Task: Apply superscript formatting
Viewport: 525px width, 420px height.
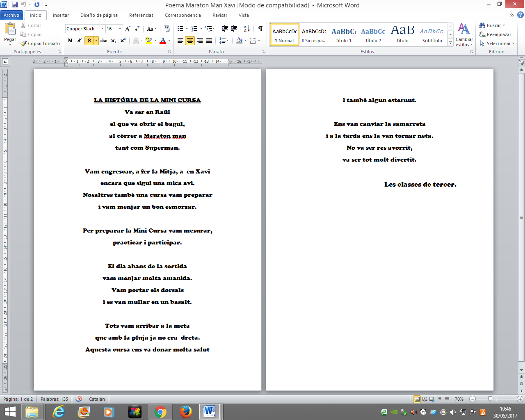Action: [123, 41]
